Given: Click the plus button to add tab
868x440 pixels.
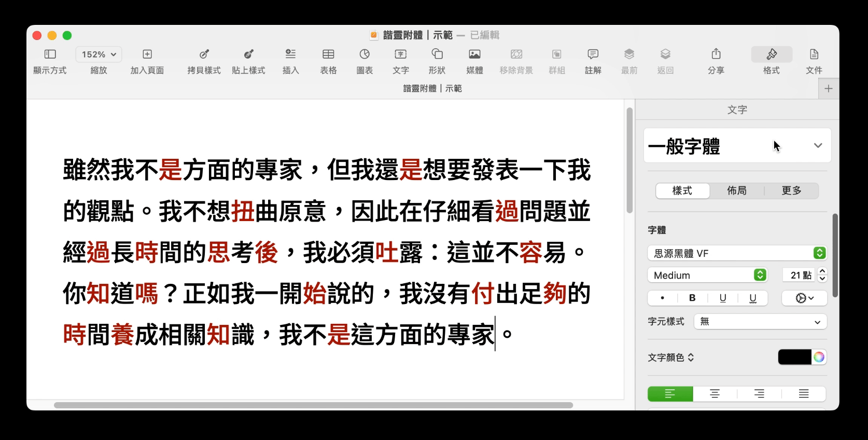Looking at the screenshot, I should coord(829,89).
